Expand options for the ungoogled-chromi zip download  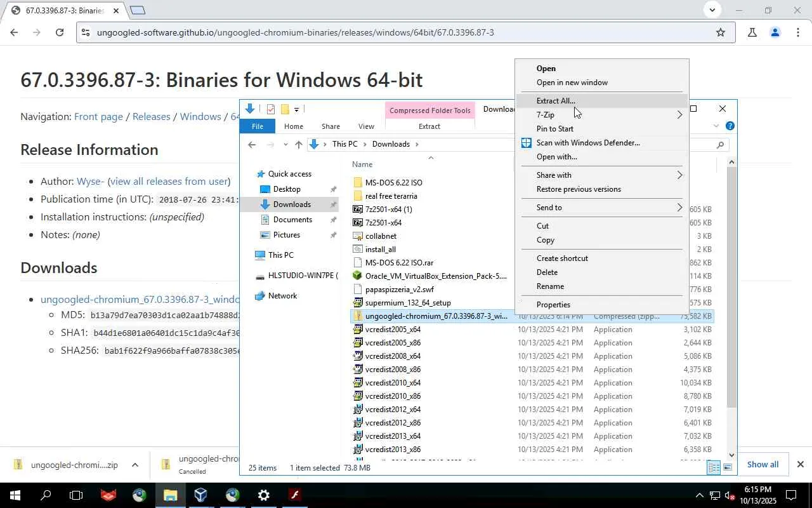(x=134, y=465)
